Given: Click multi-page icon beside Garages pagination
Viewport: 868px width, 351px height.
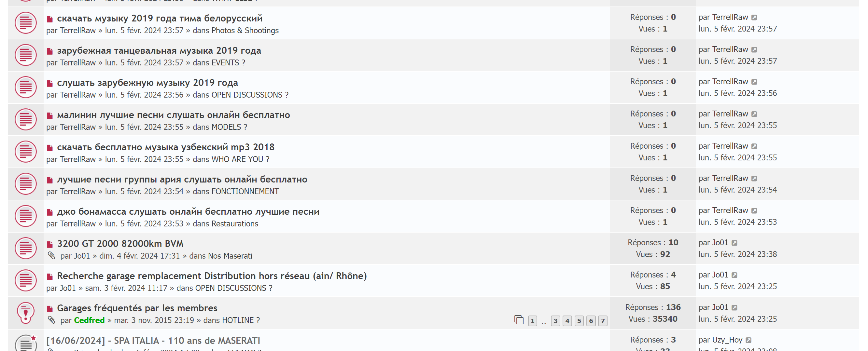Looking at the screenshot, I should tap(519, 320).
